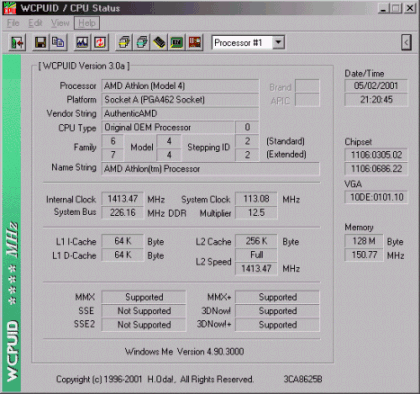Click the Save floppy disk icon
The height and width of the screenshot is (394, 420).
pos(41,42)
